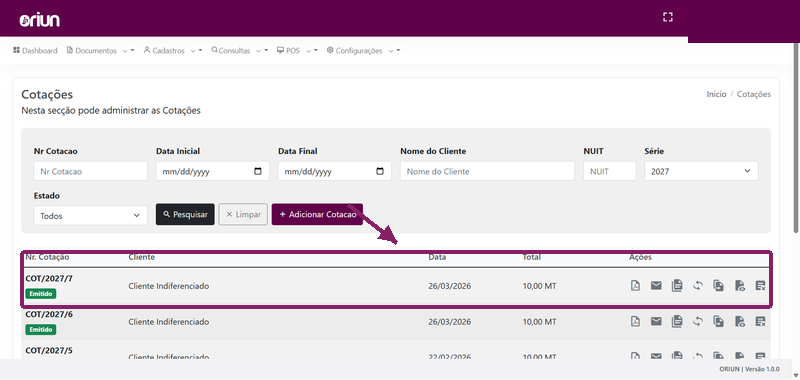The width and height of the screenshot is (800, 380).
Task: Focus the Nr Cotacao input field
Action: click(x=90, y=171)
